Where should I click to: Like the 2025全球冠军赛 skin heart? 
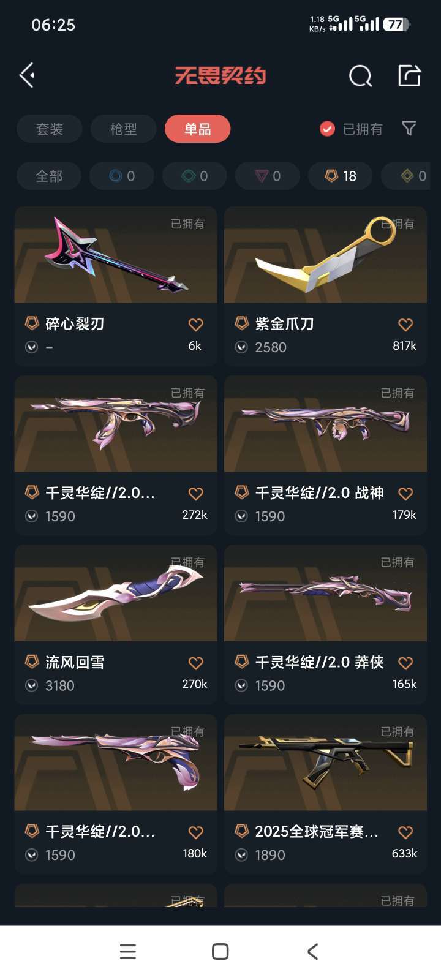[405, 832]
